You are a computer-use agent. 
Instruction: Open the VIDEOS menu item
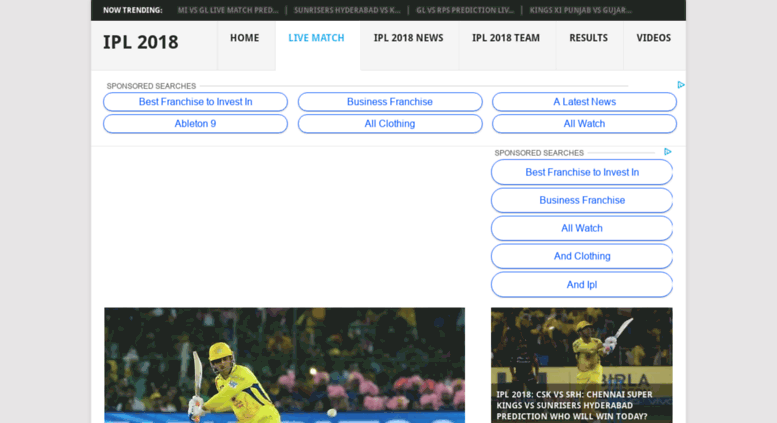(654, 38)
